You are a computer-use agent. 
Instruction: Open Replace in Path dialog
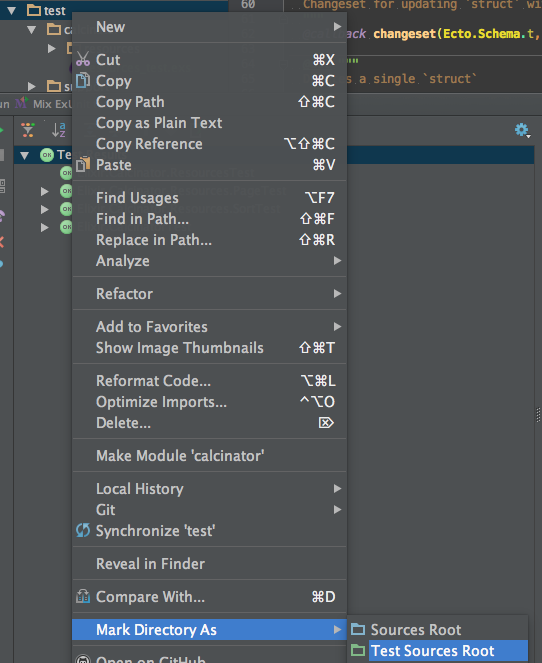point(209,240)
